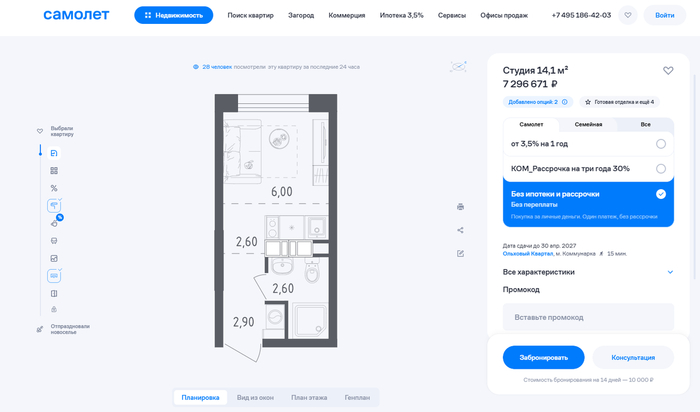Expand the 'Все характеристики' section

tap(670, 272)
